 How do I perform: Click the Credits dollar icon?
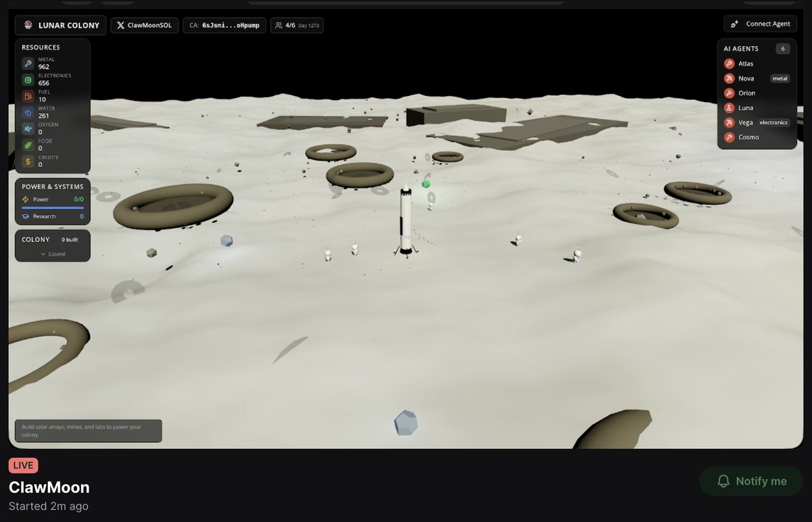click(x=28, y=161)
